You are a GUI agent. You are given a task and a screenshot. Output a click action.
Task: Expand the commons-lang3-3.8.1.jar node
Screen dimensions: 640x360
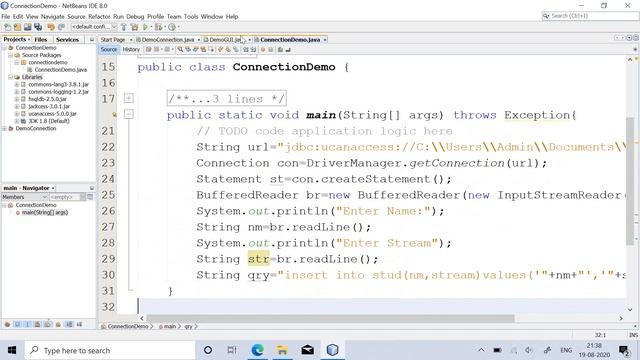(x=17, y=84)
